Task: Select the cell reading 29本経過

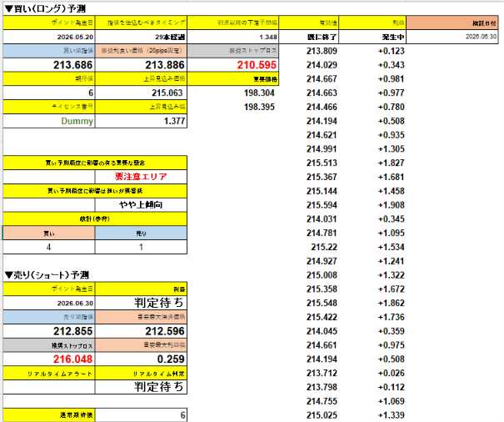Action: click(141, 37)
